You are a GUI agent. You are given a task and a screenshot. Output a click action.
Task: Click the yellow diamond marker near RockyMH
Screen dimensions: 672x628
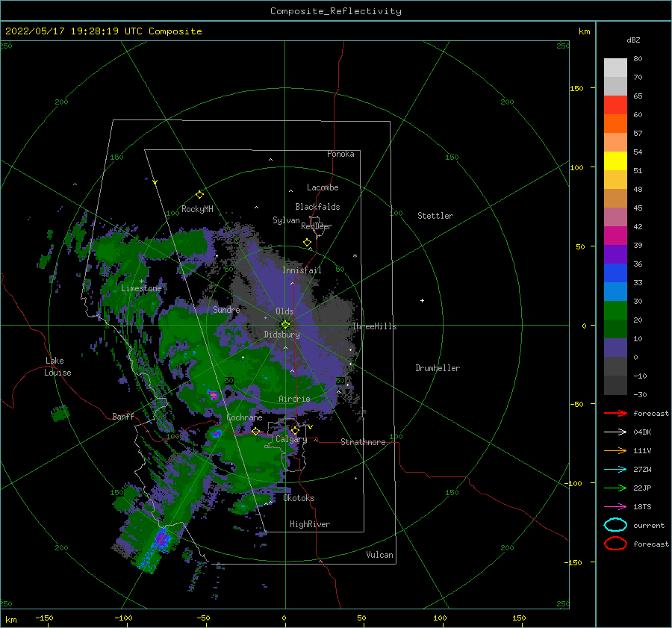click(x=199, y=195)
